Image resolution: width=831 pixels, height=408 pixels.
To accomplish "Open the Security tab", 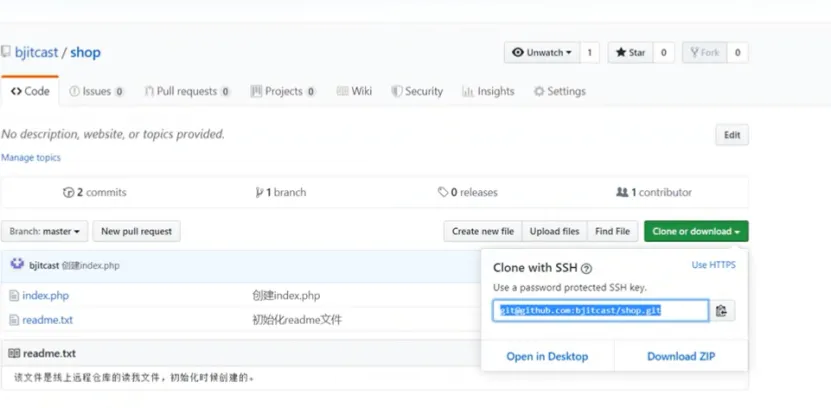I will [x=417, y=91].
